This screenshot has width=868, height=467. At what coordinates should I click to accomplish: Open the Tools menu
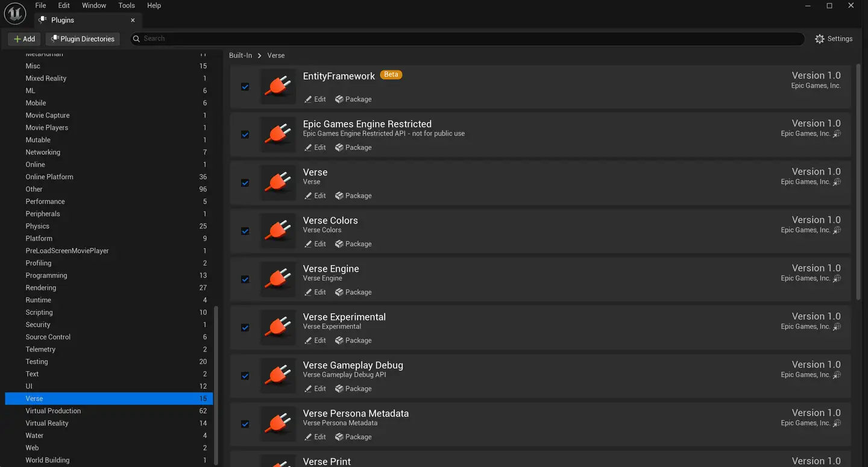(x=127, y=5)
